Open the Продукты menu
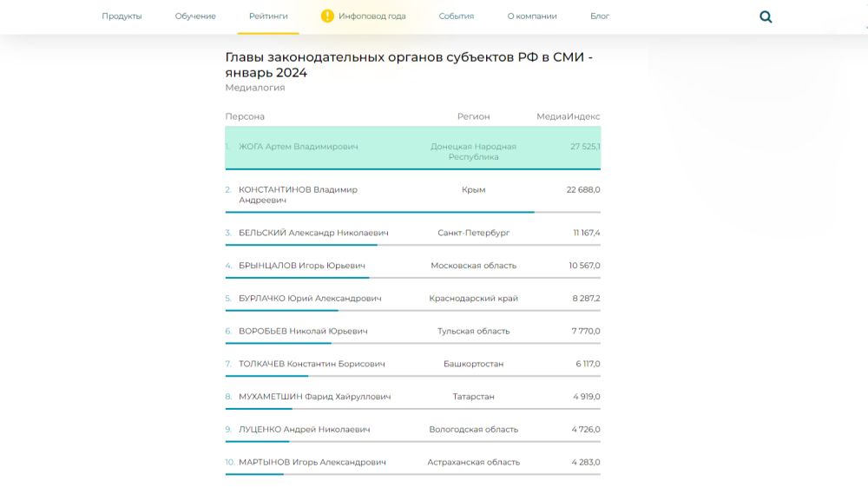The width and height of the screenshot is (868, 488). 122,16
